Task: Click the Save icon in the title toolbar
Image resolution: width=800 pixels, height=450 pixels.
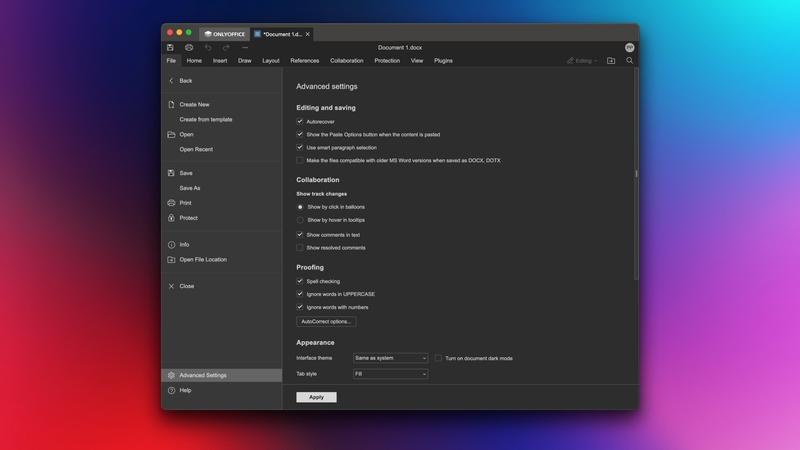Action: 170,47
